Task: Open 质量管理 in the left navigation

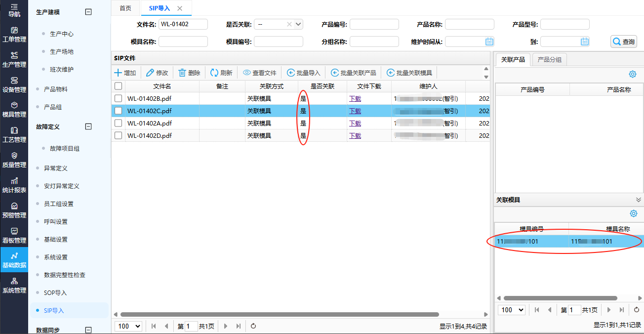Action: [14, 160]
